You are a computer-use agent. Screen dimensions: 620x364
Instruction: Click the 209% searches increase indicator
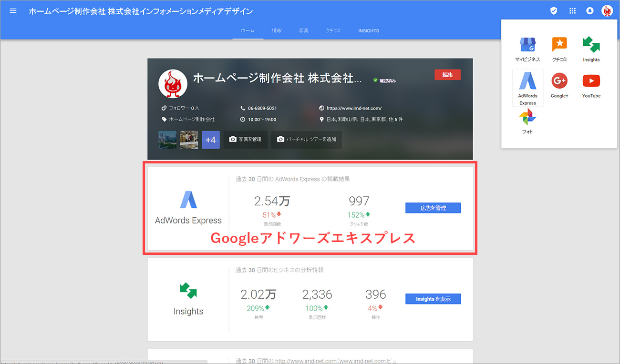tap(258, 308)
